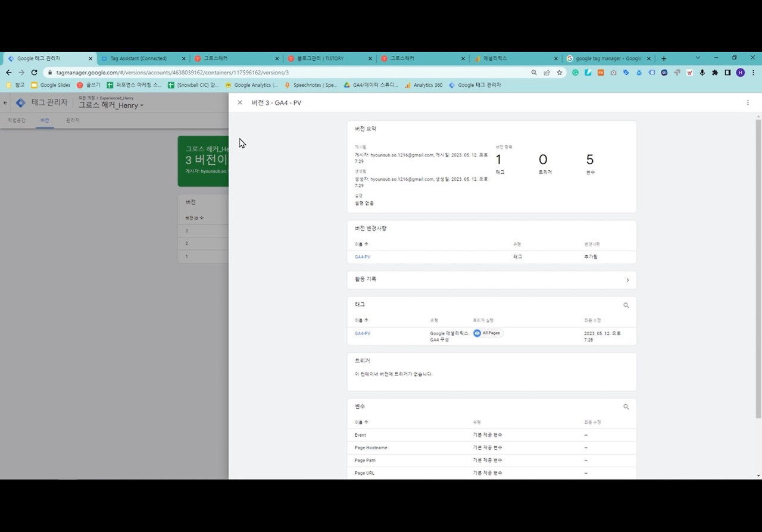Open the 참고 bookmarks folder
This screenshot has height=532, width=762.
15,85
